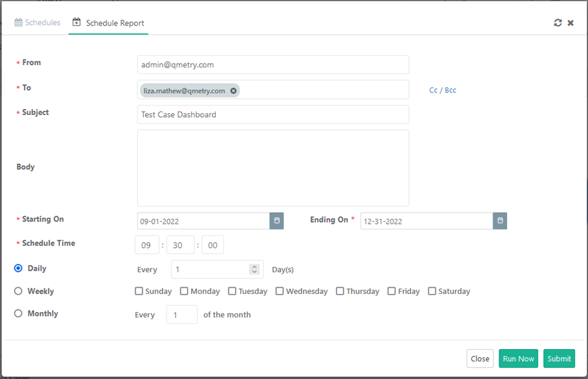The image size is (588, 379).
Task: Choose the Weekly schedule radio button
Action: click(18, 291)
